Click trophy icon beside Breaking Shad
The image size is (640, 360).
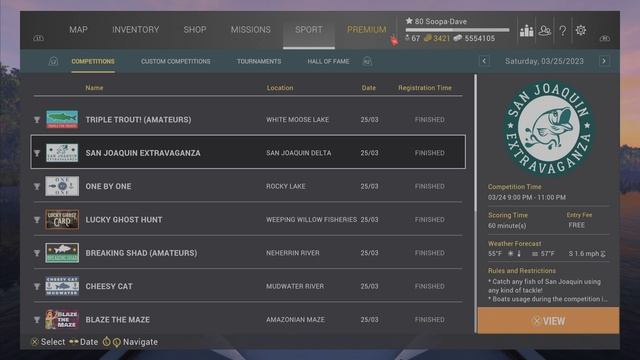[37, 253]
